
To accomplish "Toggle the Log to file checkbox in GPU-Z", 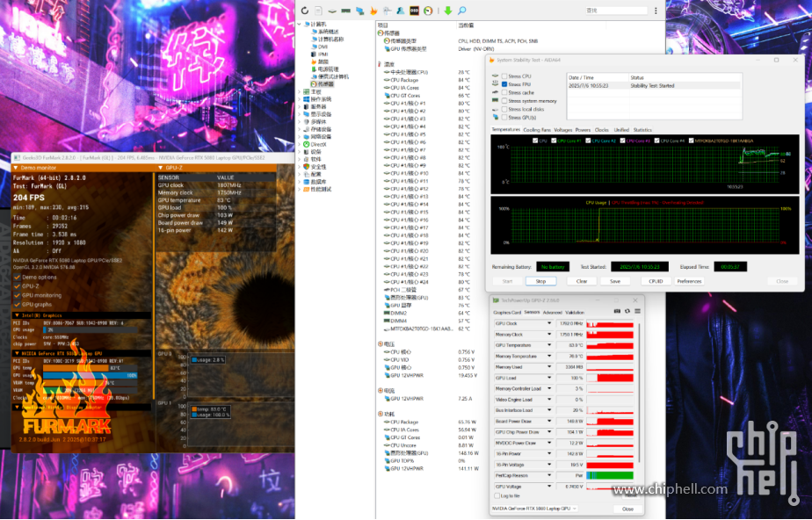I will (497, 495).
